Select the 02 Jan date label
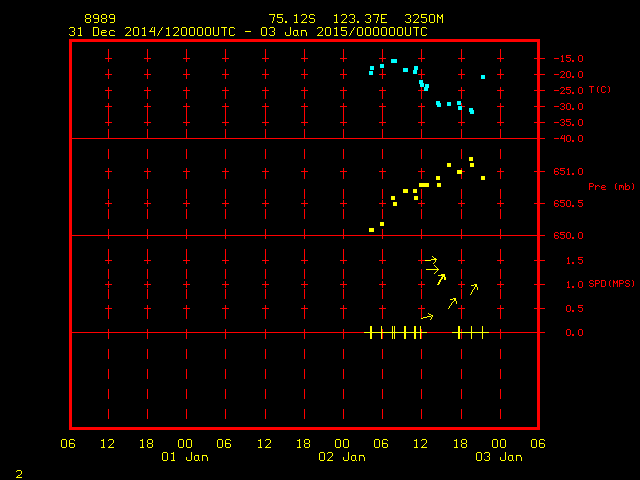Screen dimensions: 640x480 (x=341, y=457)
